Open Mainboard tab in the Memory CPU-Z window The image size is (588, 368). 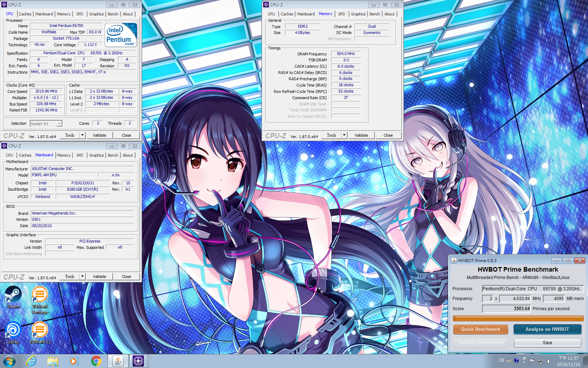pyautogui.click(x=306, y=14)
